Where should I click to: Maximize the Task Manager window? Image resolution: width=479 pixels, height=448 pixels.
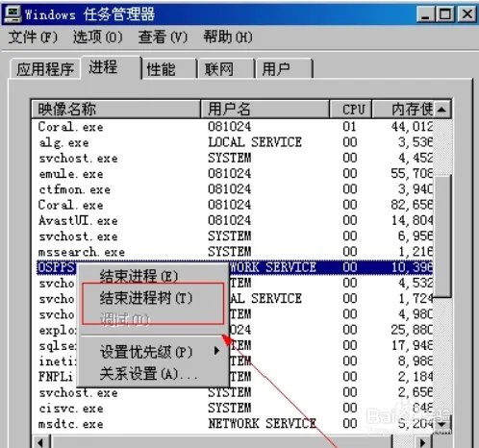point(445,14)
